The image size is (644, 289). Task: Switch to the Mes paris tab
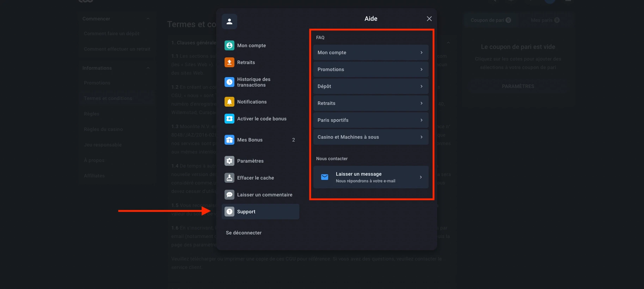pyautogui.click(x=545, y=20)
